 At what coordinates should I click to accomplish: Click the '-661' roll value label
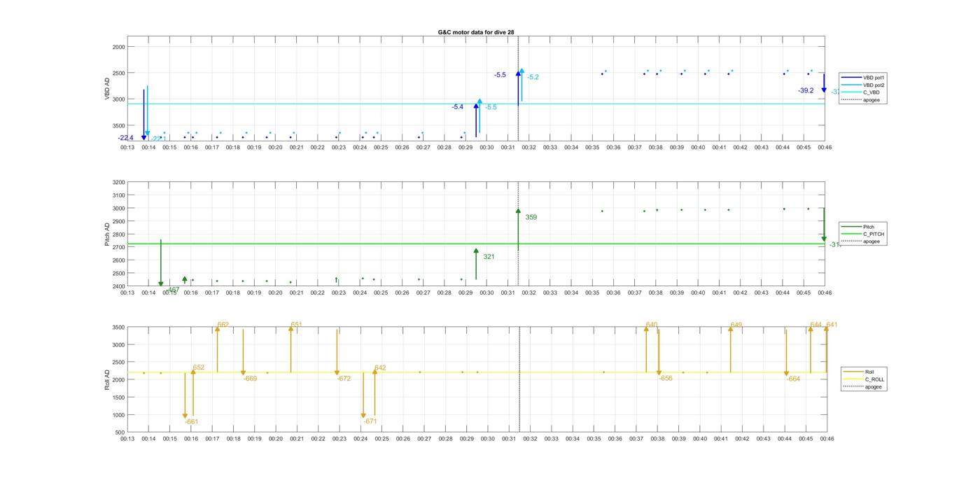192,421
